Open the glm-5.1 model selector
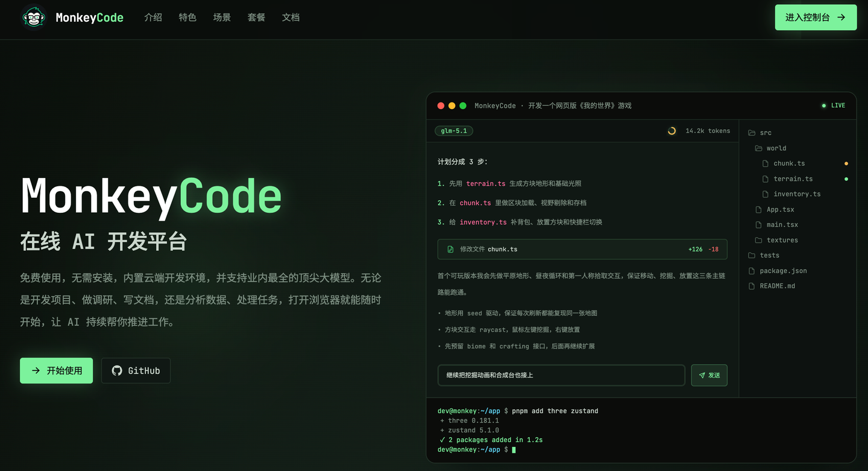This screenshot has width=868, height=471. coord(454,131)
